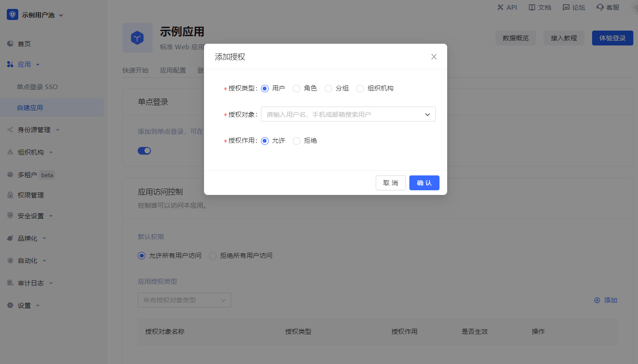The image size is (638, 364).
Task: Click the 首页 pie-chart icon in sidebar
Action: 10,44
